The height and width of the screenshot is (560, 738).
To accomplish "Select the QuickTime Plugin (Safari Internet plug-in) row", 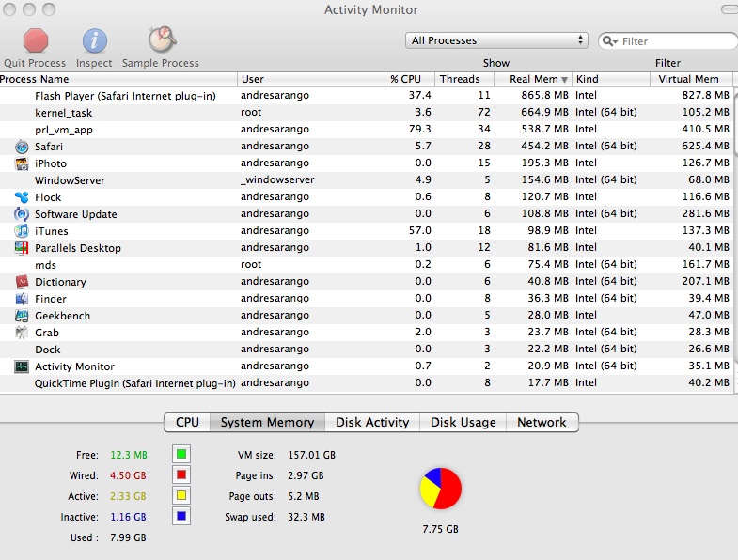I will click(x=366, y=383).
